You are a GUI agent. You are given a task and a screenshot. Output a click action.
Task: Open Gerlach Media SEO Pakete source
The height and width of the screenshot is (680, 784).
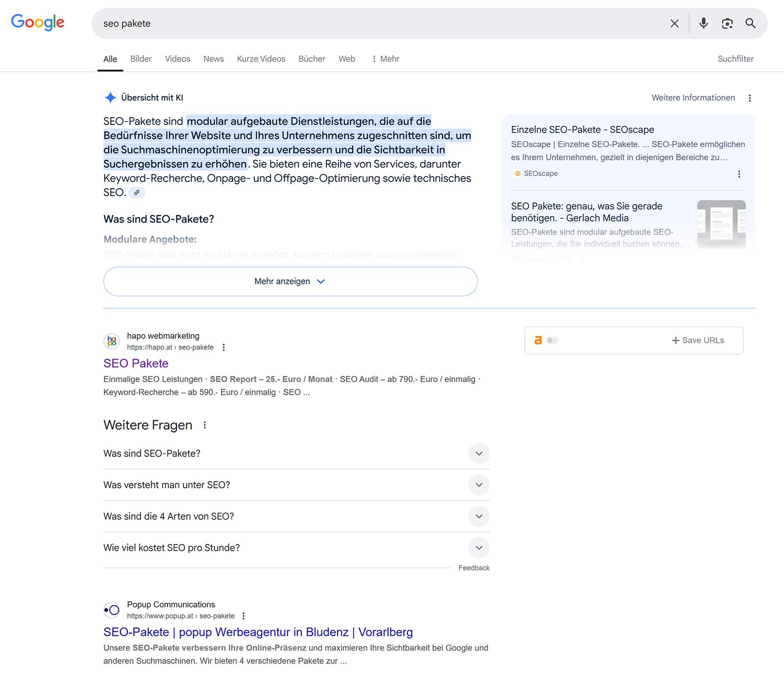[x=587, y=212]
